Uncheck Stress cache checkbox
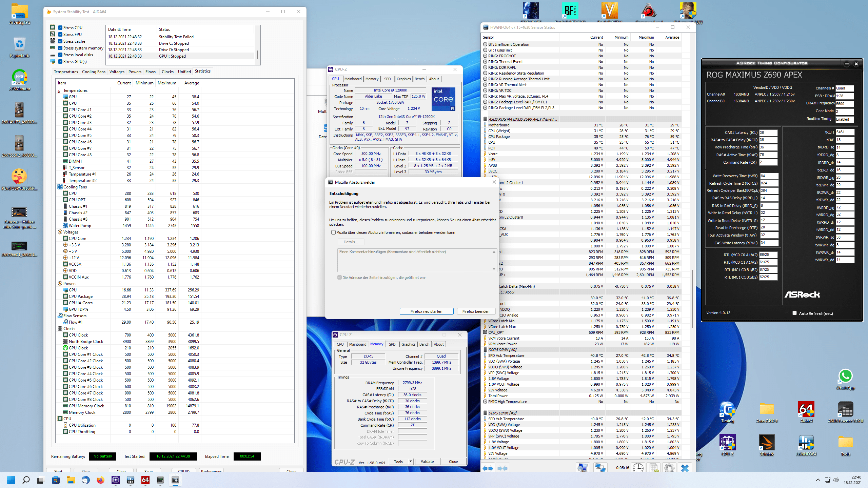The width and height of the screenshot is (868, 488). 60,41
